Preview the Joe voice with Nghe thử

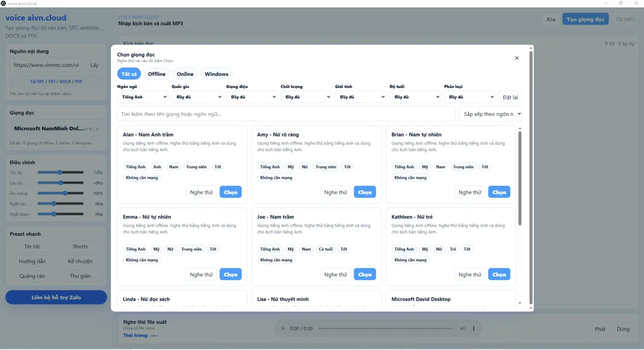335,274
